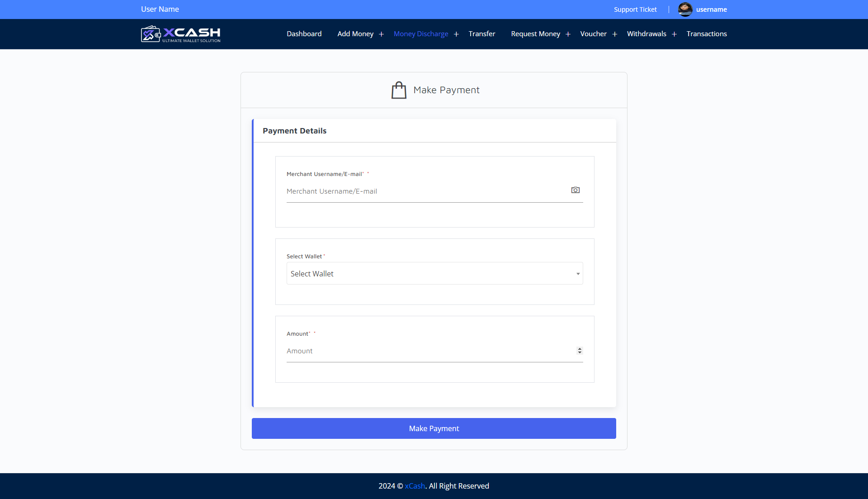
Task: Click the xCash logo in the navbar
Action: point(180,33)
